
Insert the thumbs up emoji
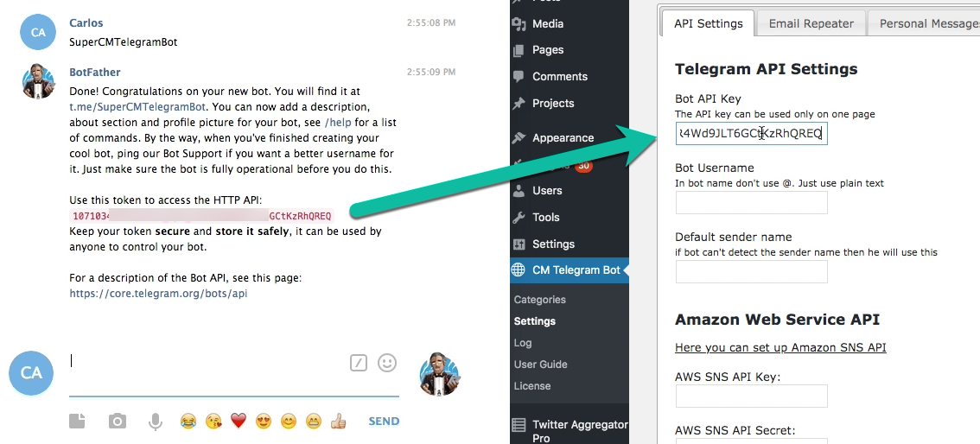pos(338,422)
